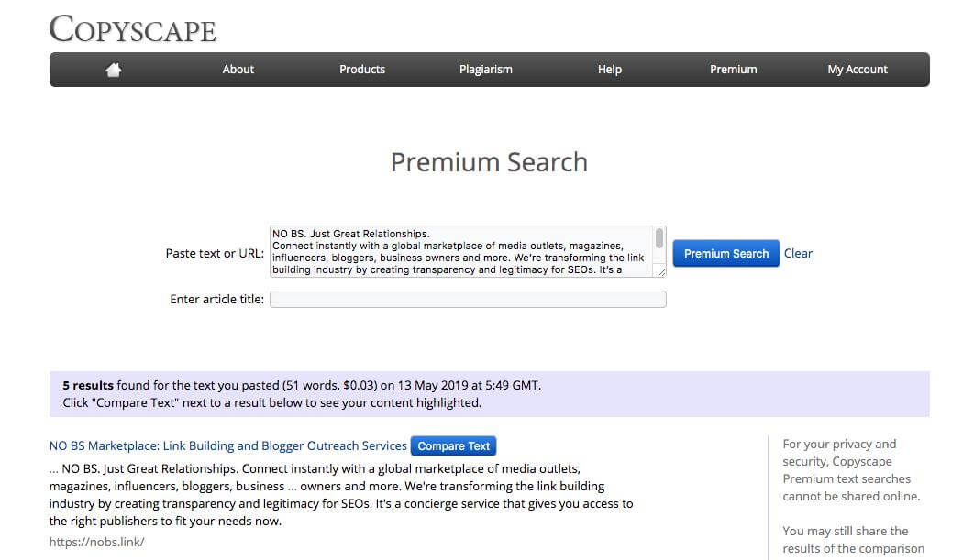Click the text box scrollbar thumb
The height and width of the screenshot is (560, 974).
pos(659,238)
